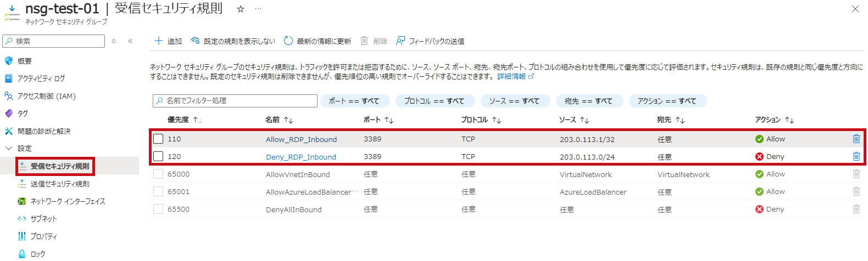Open the アクション == すべて filter
The width and height of the screenshot is (868, 261).
click(x=667, y=101)
